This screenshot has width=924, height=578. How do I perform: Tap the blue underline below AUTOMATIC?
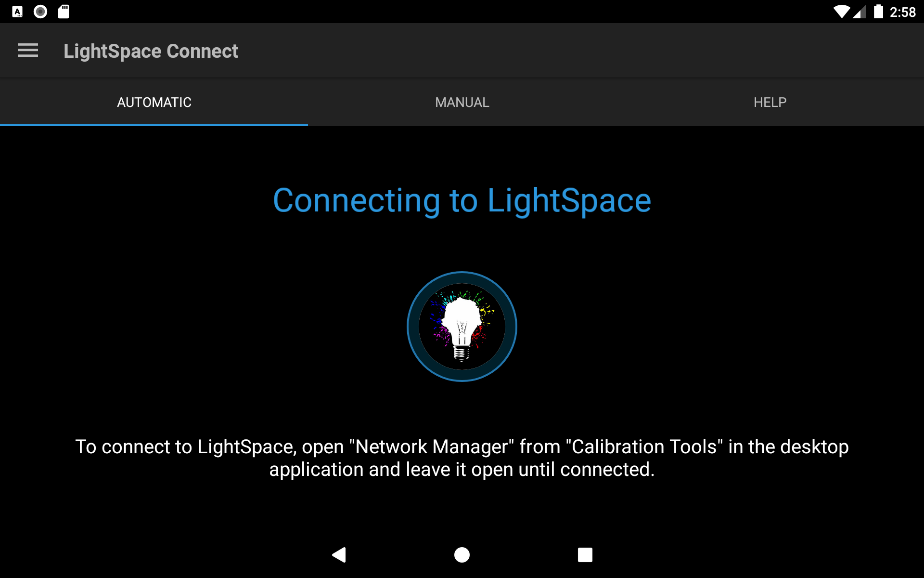(154, 124)
